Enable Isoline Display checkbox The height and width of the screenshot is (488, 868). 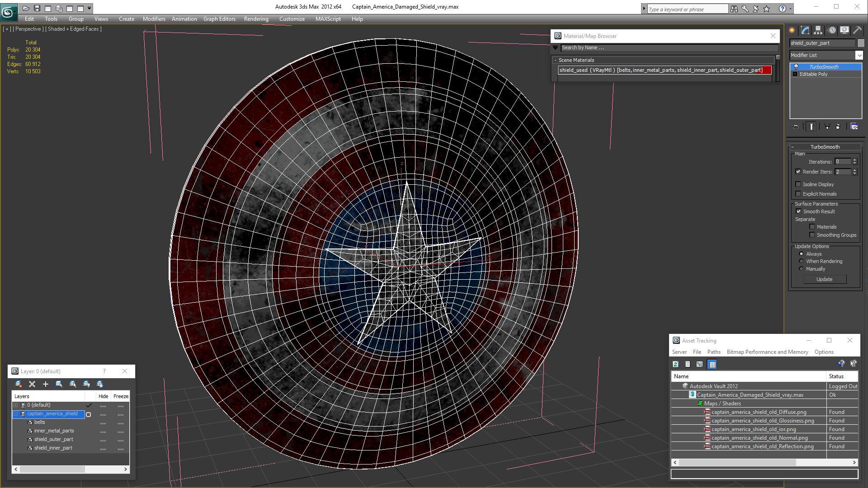point(798,184)
